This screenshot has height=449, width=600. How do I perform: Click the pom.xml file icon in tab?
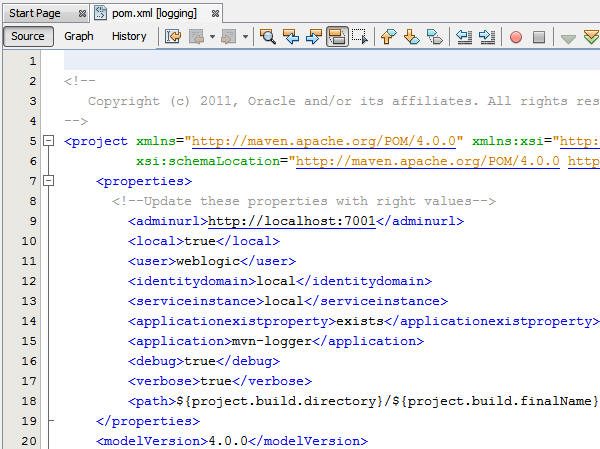point(101,13)
